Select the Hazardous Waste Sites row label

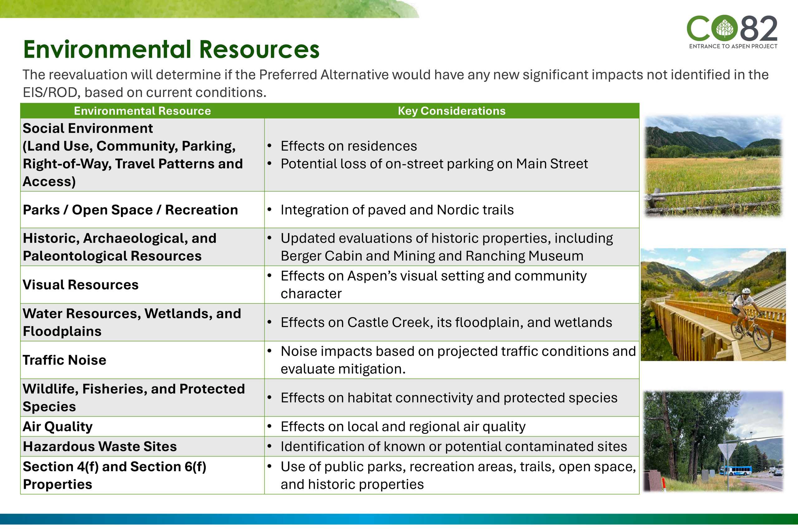[100, 447]
